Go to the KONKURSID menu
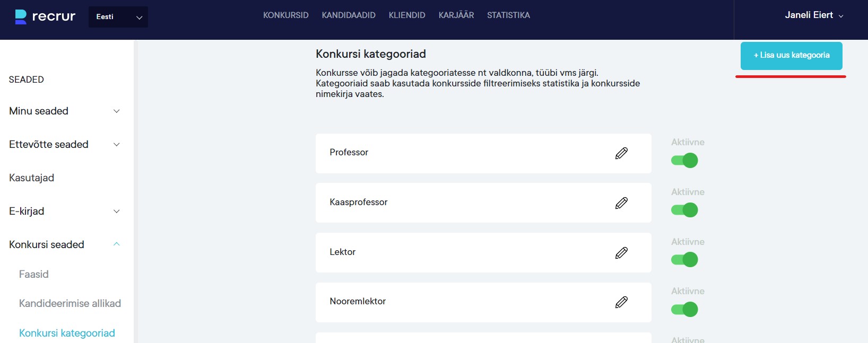868x343 pixels. [285, 15]
